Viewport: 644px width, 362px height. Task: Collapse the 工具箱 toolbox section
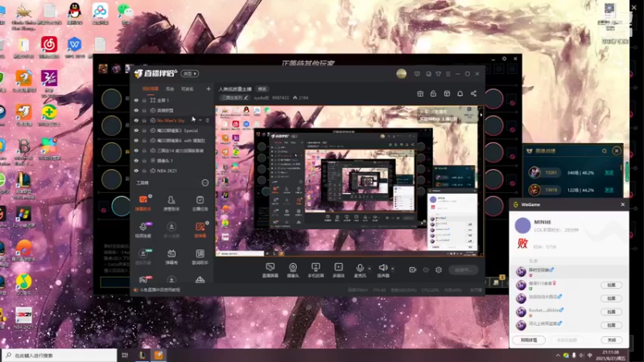point(205,183)
